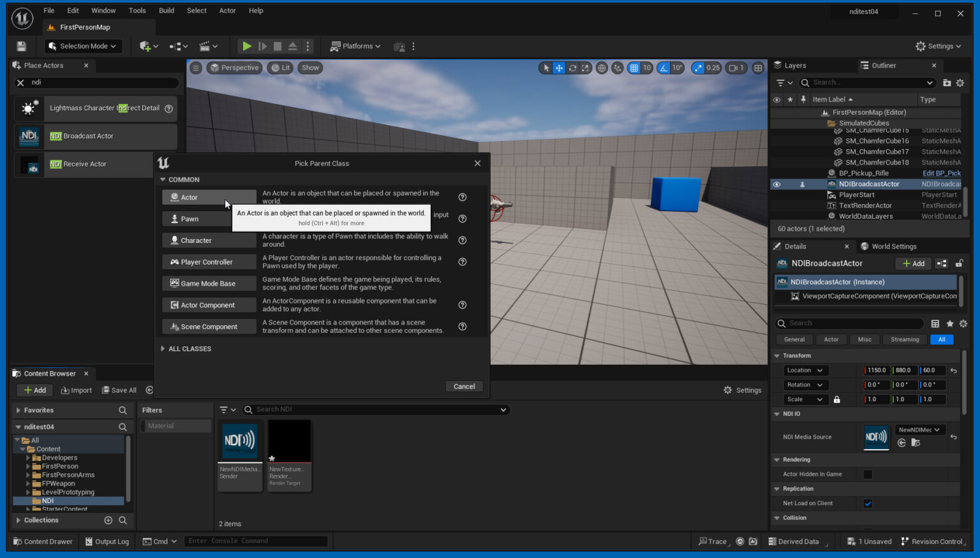Open the Perspective viewport dropdown
Screen dimensions: 980x558
pos(234,68)
